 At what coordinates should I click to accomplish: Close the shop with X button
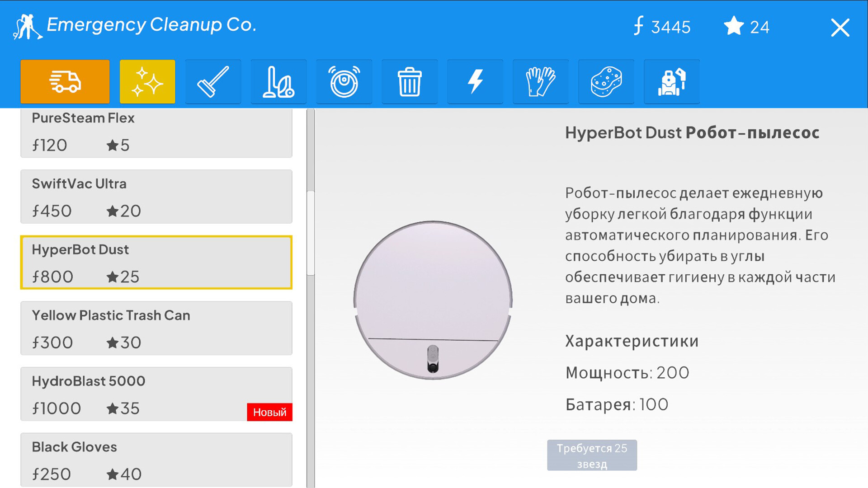click(840, 28)
